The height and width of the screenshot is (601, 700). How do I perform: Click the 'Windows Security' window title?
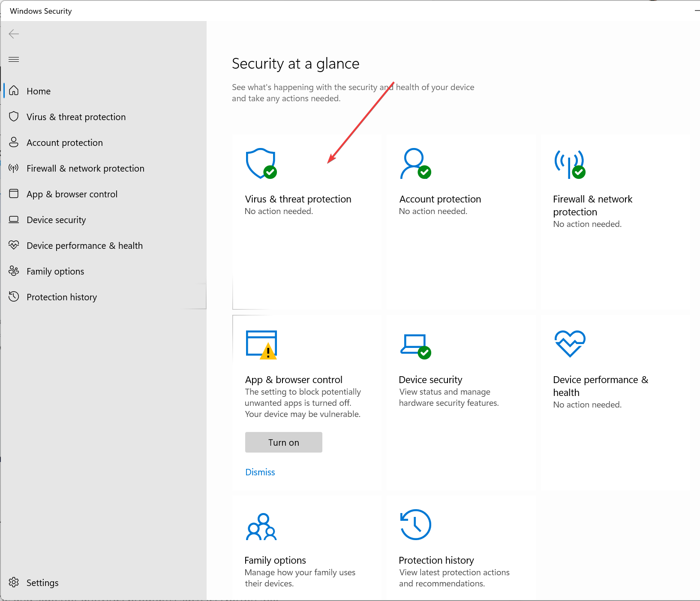coord(41,11)
